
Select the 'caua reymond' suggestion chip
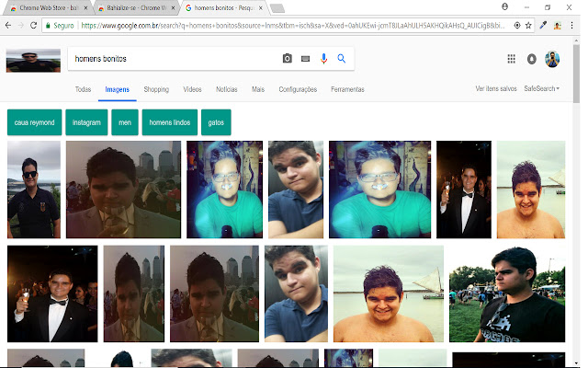pos(35,121)
